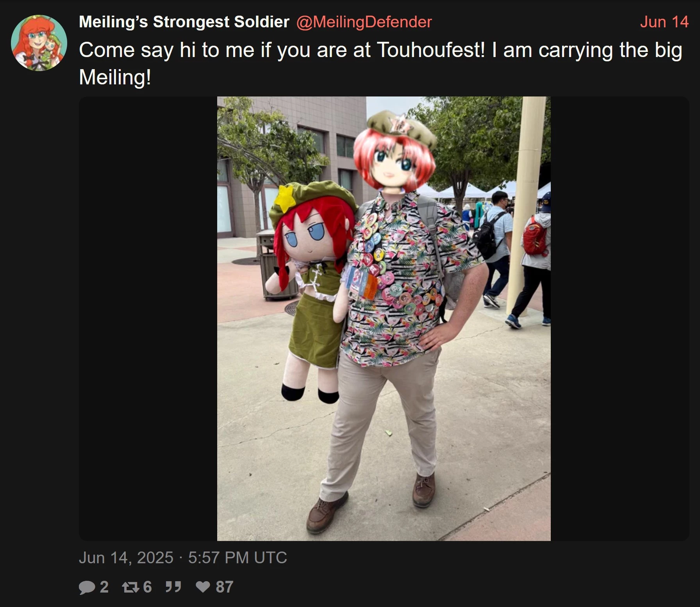Viewport: 700px width, 607px height.
Task: Open the Meiling profile avatar
Action: tap(39, 43)
